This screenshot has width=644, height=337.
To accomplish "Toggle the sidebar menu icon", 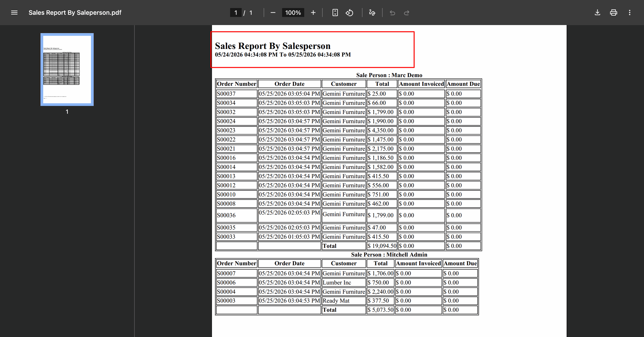I will [x=14, y=13].
